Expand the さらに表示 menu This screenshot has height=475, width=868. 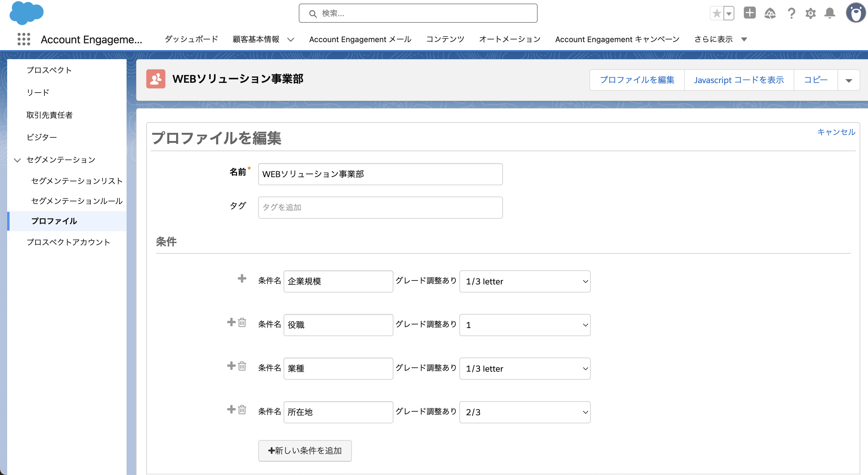(721, 39)
